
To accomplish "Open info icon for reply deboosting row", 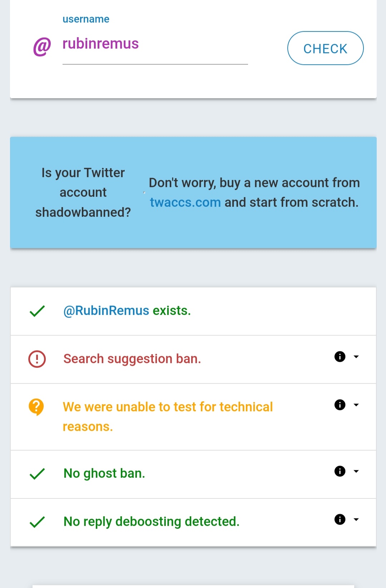I will [x=340, y=519].
